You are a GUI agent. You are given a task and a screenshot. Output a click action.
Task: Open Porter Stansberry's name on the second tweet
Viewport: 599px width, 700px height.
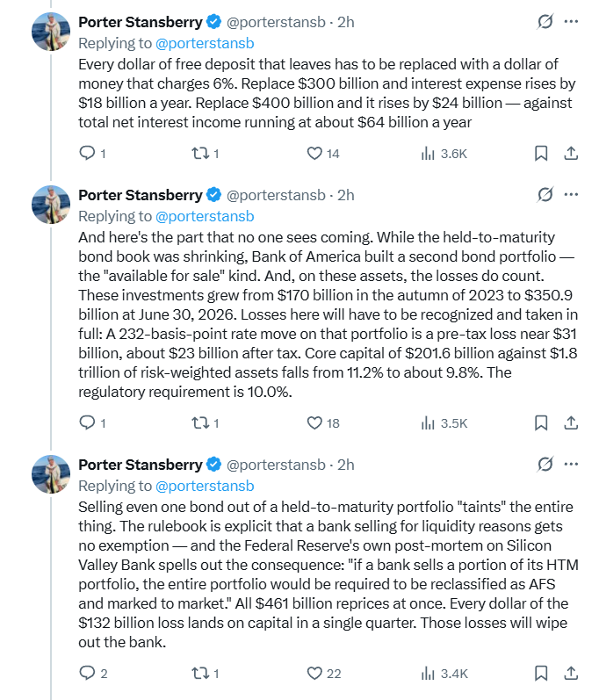(x=141, y=195)
